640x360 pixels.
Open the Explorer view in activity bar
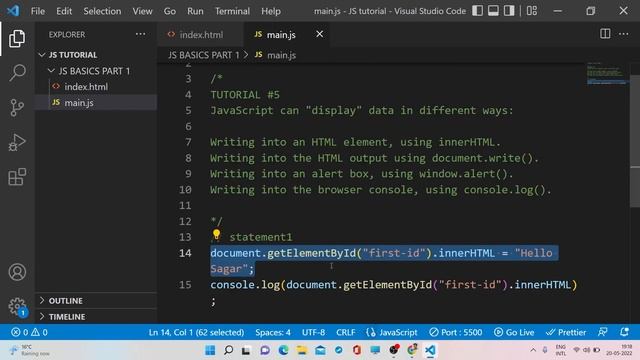[x=17, y=38]
